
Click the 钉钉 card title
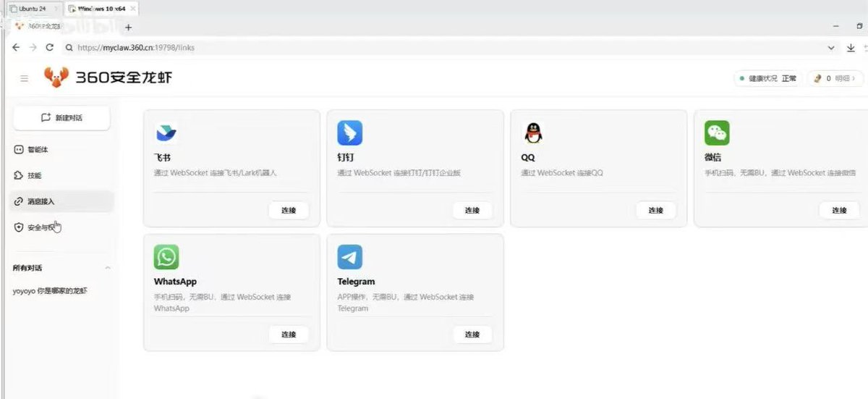(346, 157)
